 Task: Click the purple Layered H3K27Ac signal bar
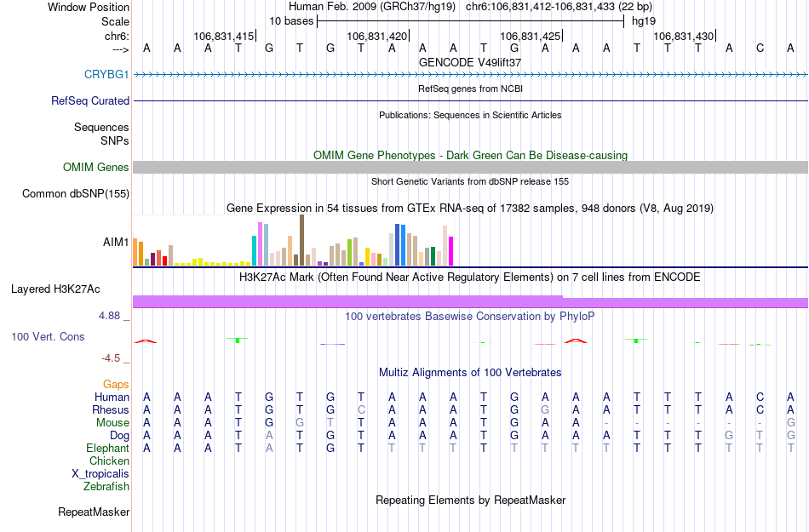471,301
